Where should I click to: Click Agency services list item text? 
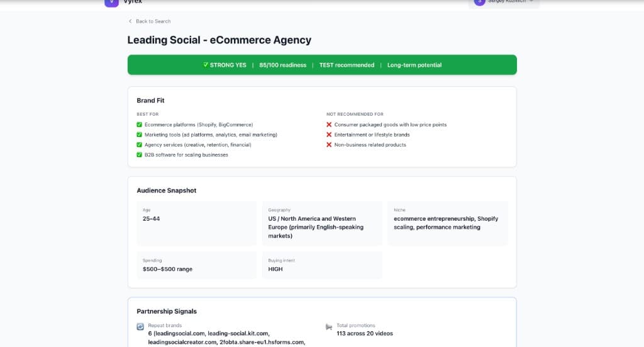pyautogui.click(x=198, y=145)
